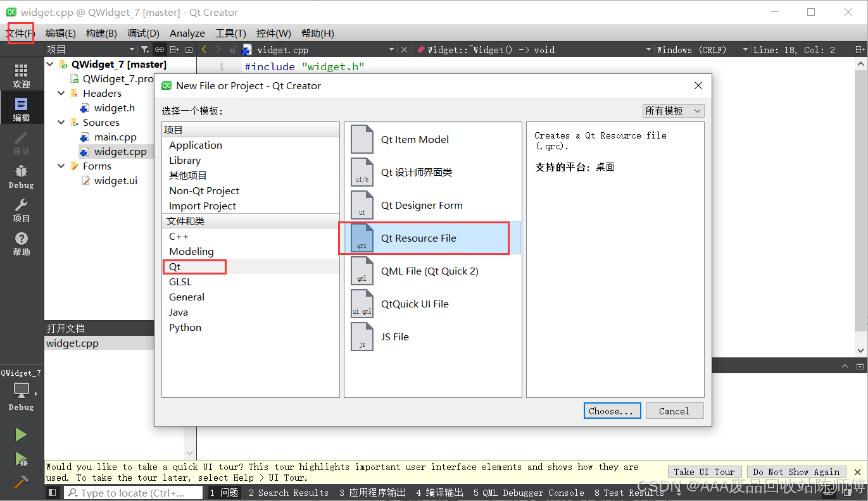Screen dimensions: 868x501
Task: Go back with the yellow left arrow
Action: tap(204, 49)
